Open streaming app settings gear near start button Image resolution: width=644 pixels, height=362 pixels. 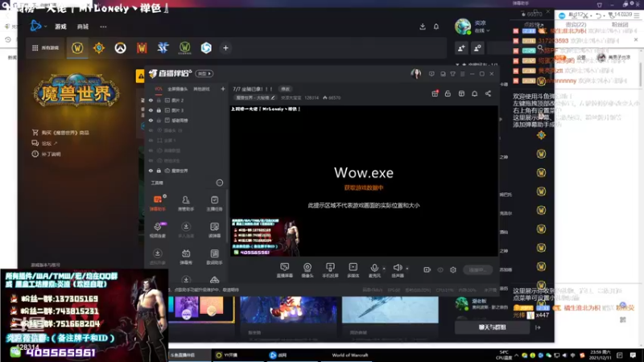tap(453, 270)
